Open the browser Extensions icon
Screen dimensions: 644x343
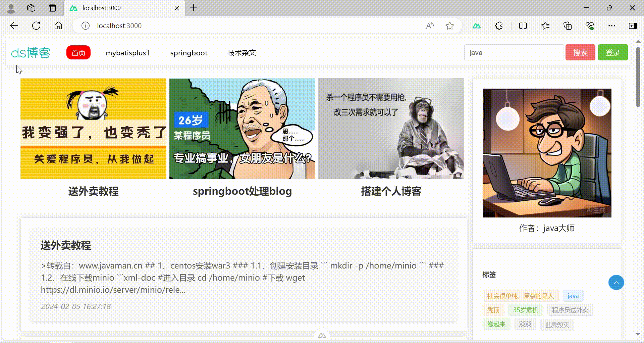pos(499,26)
